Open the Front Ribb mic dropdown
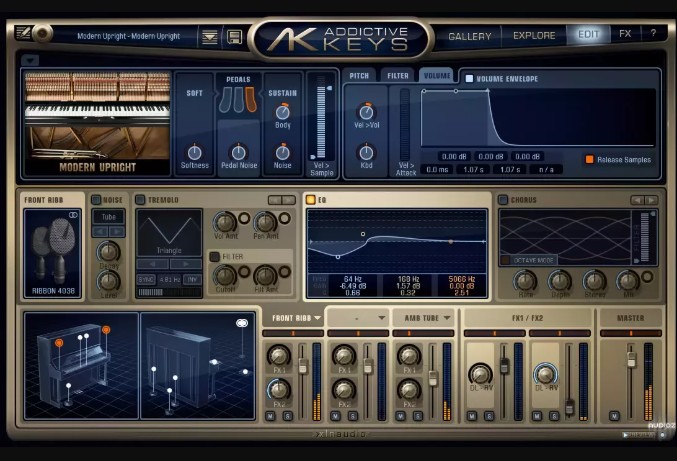 coord(318,318)
